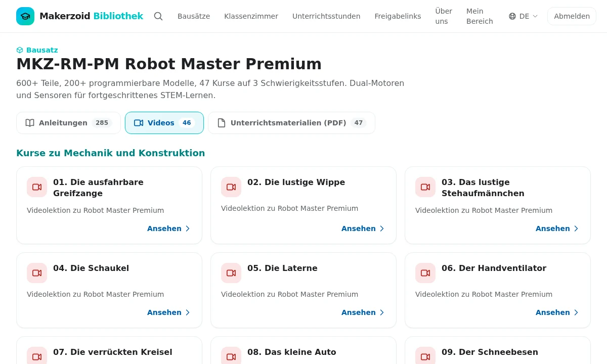Viewport: 607px width, 364px height.
Task: Click the globe language icon
Action: pyautogui.click(x=512, y=16)
